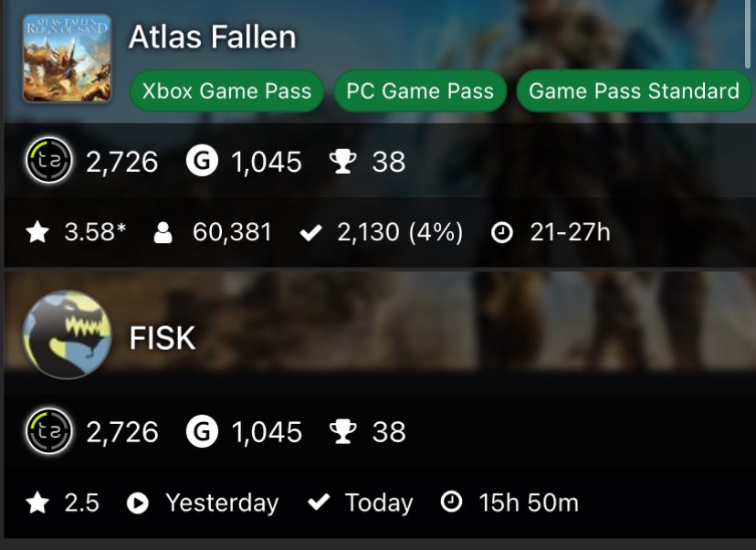
Task: Open FISK's dinosaur avatar
Action: tap(67, 334)
